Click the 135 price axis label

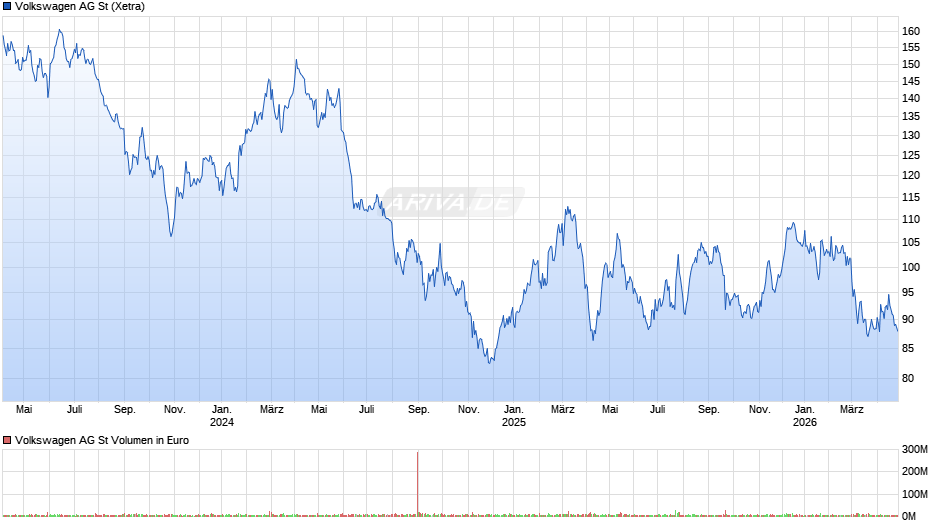(911, 116)
